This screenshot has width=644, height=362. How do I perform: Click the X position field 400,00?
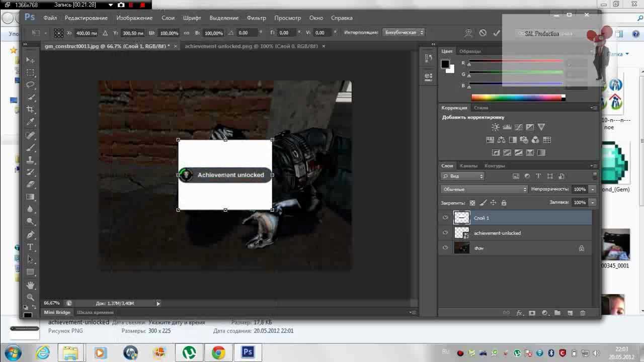pos(86,33)
